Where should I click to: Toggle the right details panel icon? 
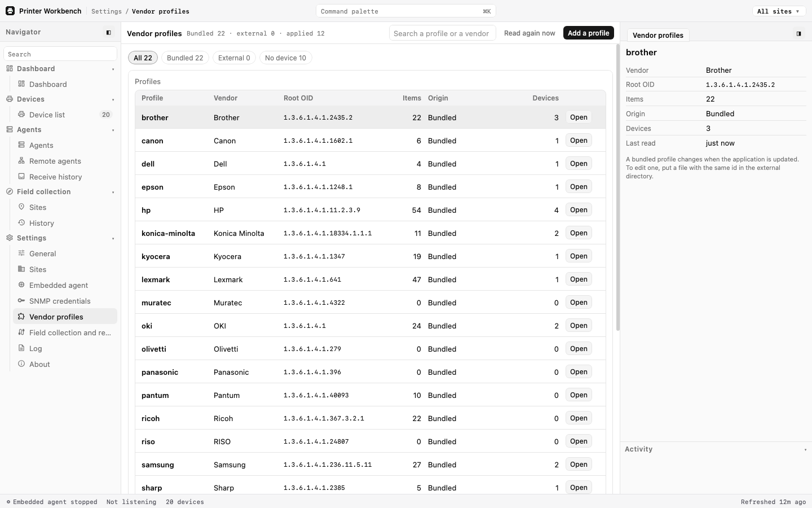point(798,34)
